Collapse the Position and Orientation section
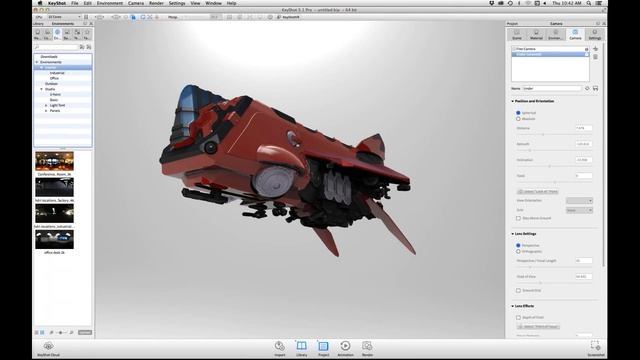The height and width of the screenshot is (360, 640). [513, 101]
